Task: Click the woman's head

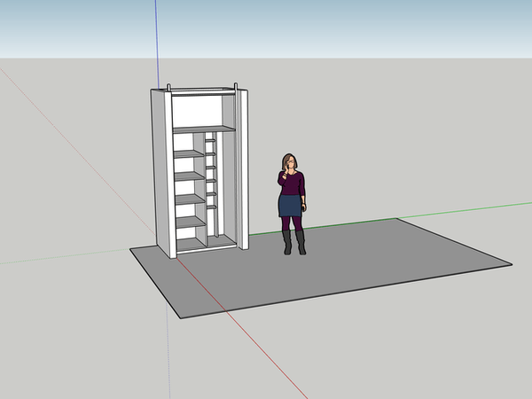Action: pyautogui.click(x=290, y=162)
